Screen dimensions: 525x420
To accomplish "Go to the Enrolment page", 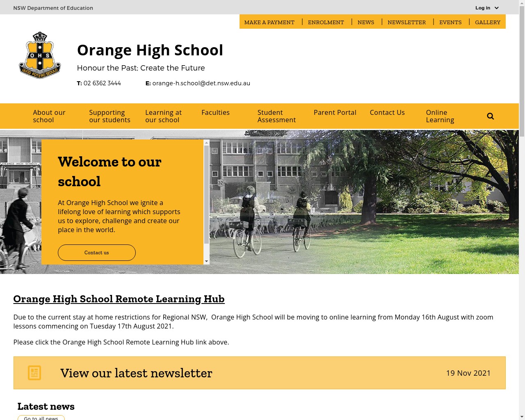I will point(326,22).
